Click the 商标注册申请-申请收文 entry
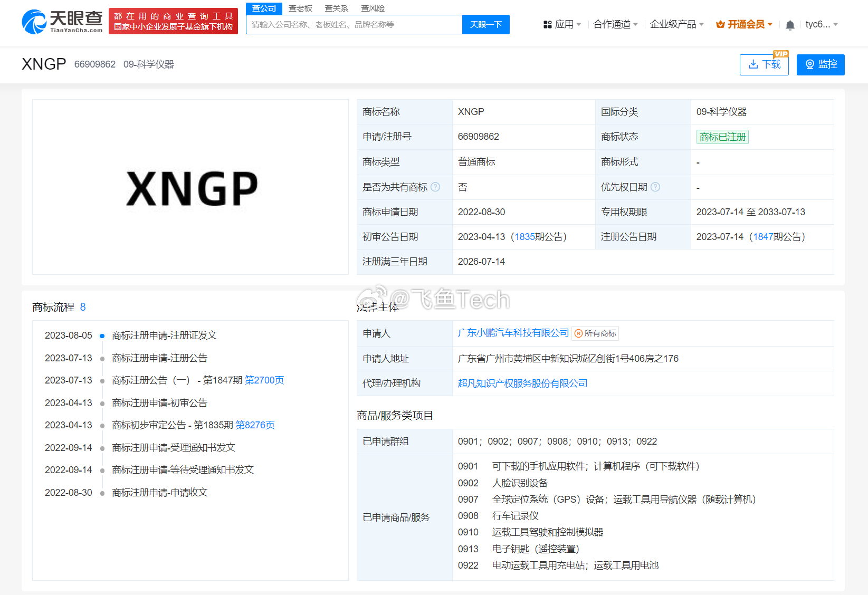 [x=160, y=493]
